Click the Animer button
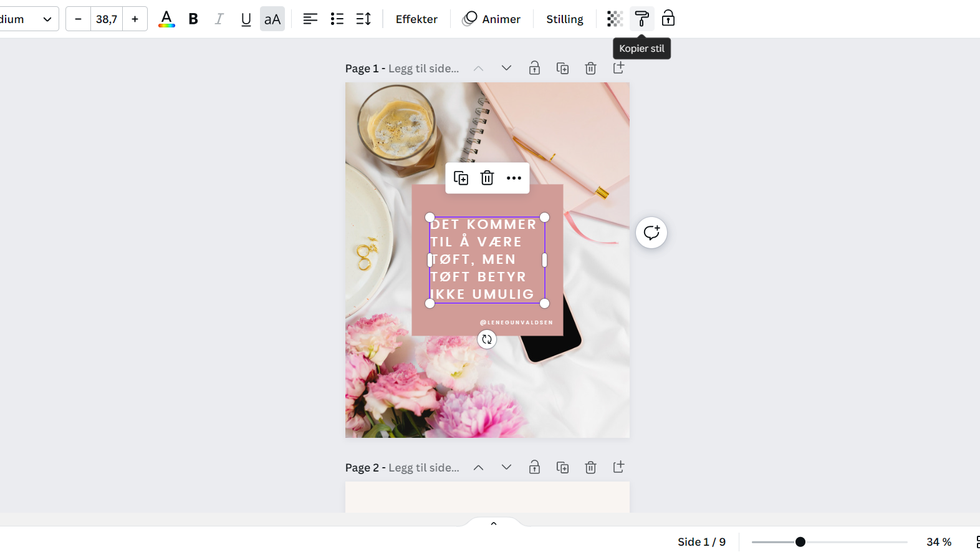This screenshot has width=980, height=552. pyautogui.click(x=491, y=19)
